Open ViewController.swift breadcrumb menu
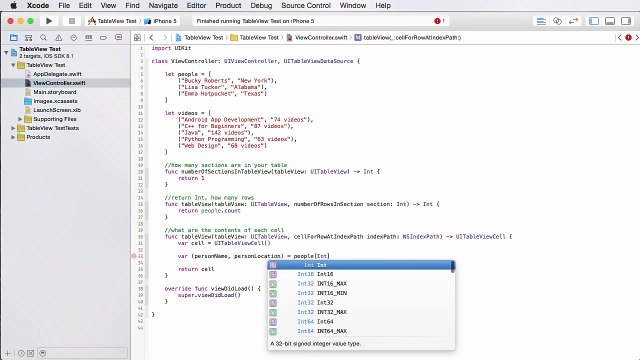Screen dimensions: 640x360 click(x=317, y=38)
